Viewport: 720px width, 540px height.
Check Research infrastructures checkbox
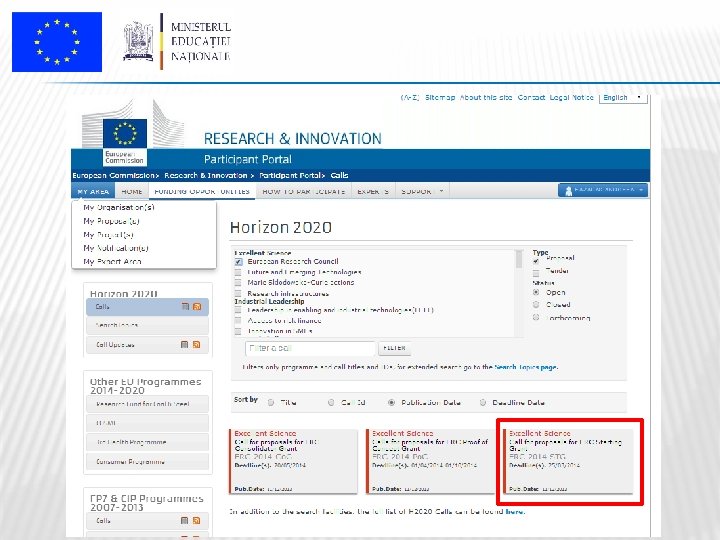point(238,293)
